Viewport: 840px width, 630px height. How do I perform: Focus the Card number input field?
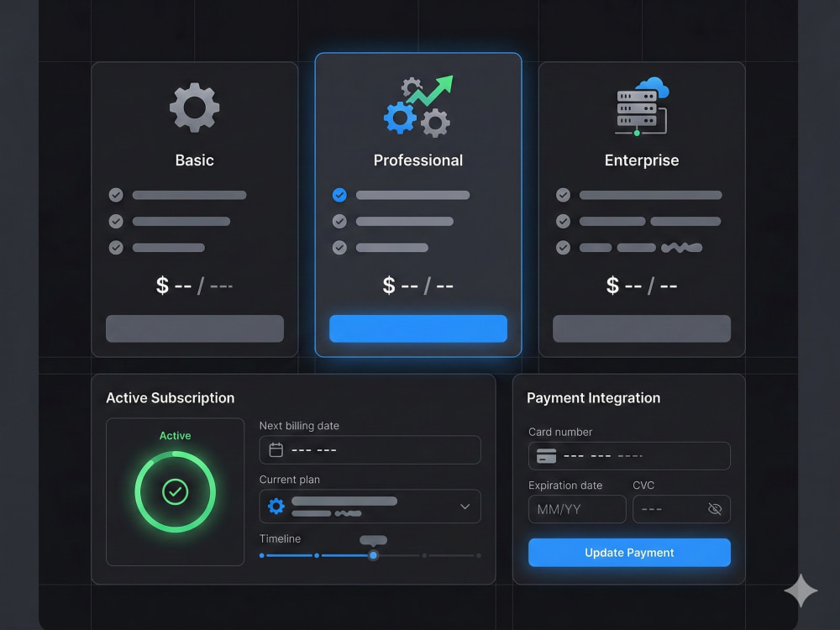tap(629, 456)
